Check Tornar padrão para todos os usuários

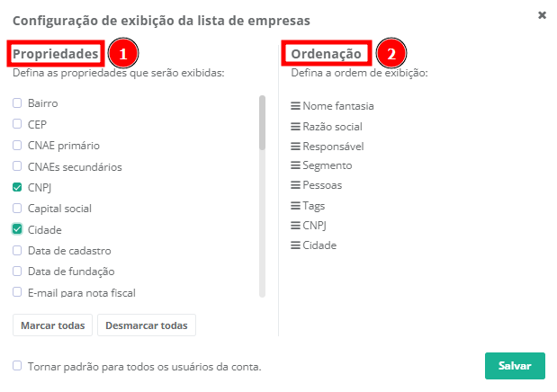pos(17,366)
